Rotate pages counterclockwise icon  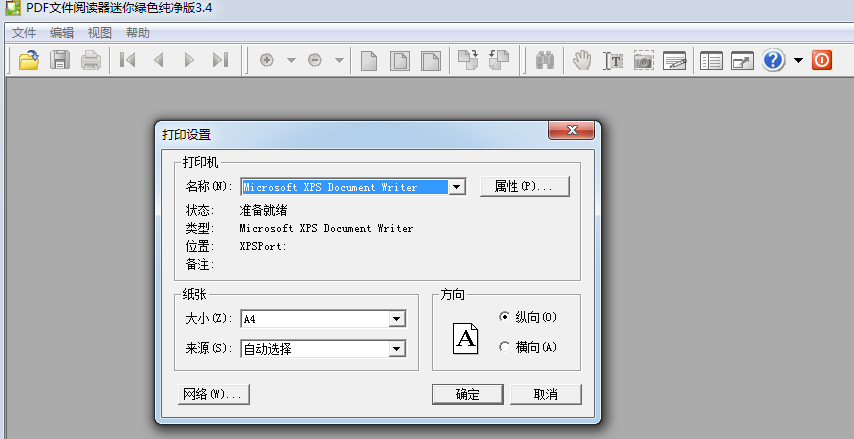[499, 59]
